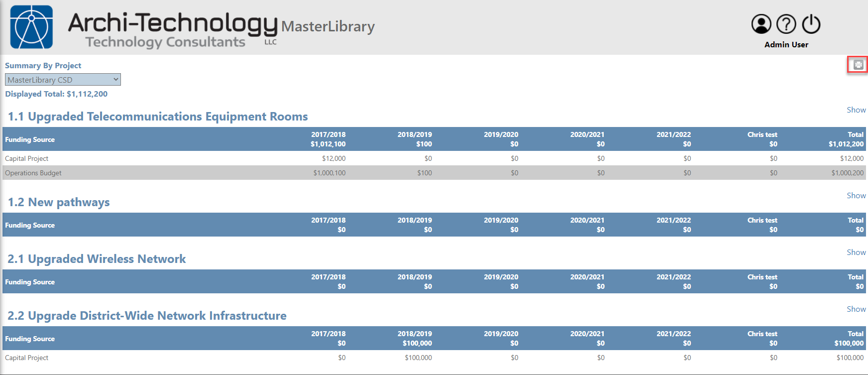Click Capital Project row showing $100,000
Screen dimensions: 868x375
click(x=27, y=358)
